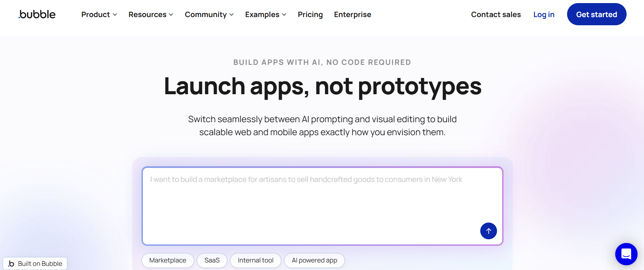Click the Contact sales link
Screen dimensions: 644x270
(496, 15)
